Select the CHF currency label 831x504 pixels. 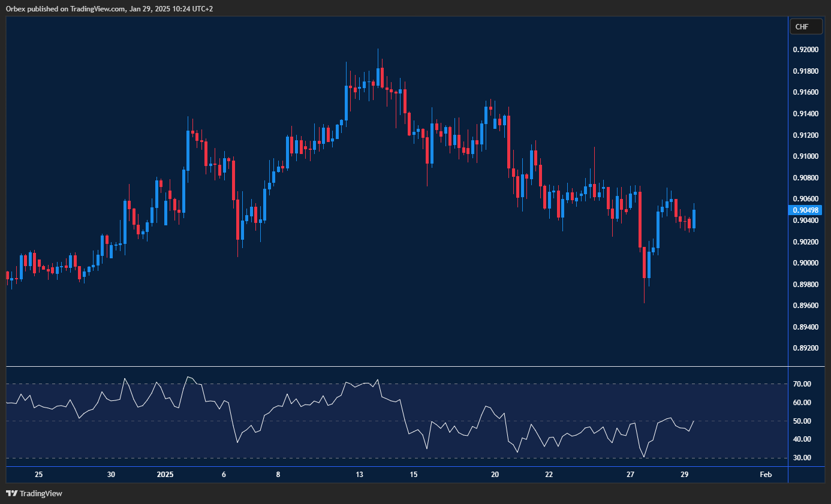tap(806, 26)
